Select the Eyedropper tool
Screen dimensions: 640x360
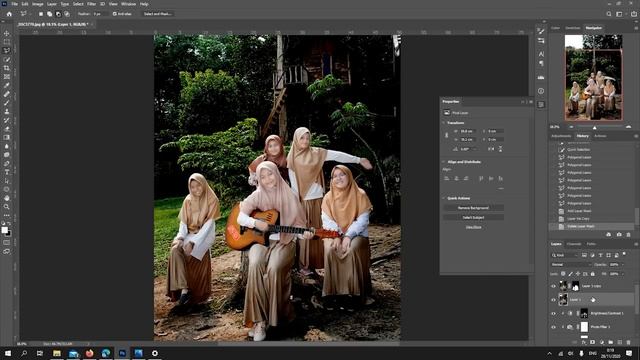click(x=7, y=85)
